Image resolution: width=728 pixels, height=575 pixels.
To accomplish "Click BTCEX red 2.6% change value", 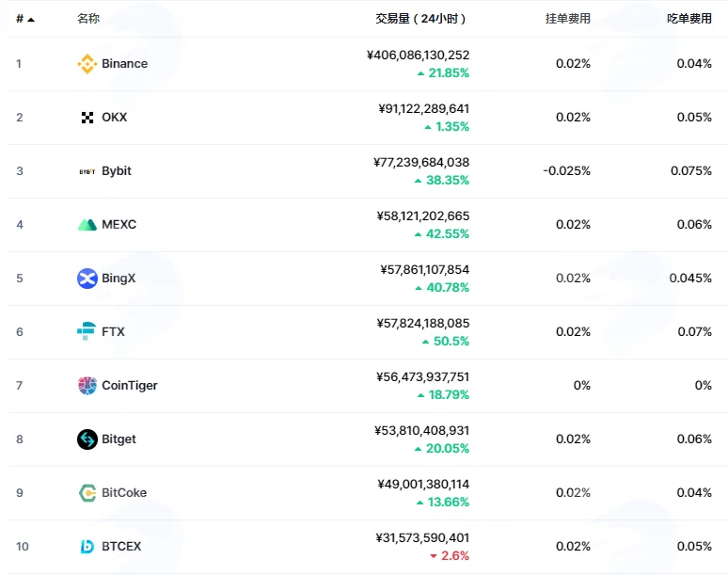I will [x=455, y=556].
